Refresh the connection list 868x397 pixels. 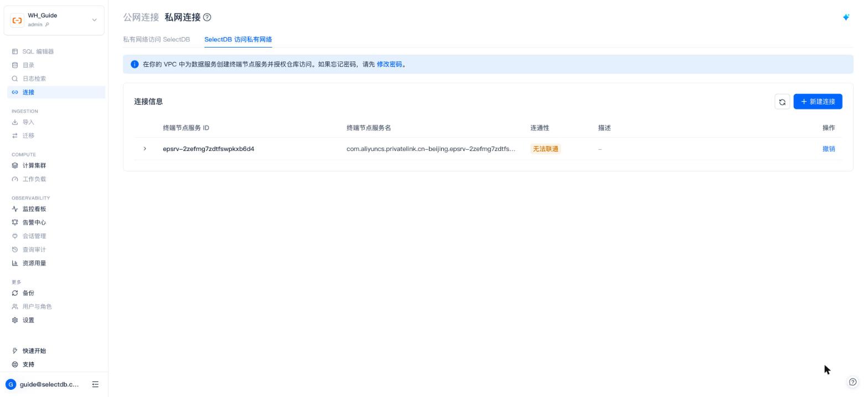point(782,102)
